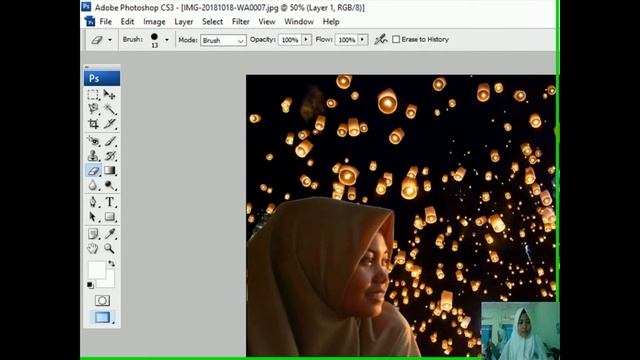Choose the Spot Healing Brush tool
The height and width of the screenshot is (360, 640).
93,141
